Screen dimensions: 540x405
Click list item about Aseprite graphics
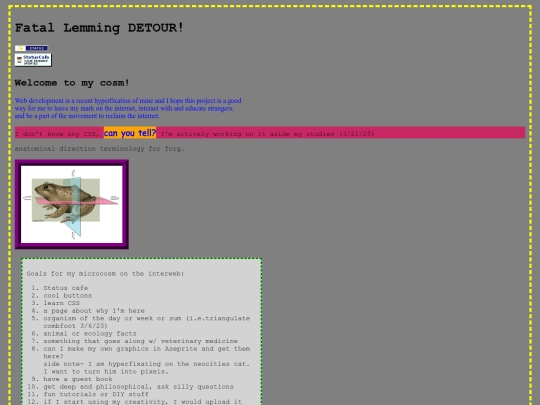147,360
